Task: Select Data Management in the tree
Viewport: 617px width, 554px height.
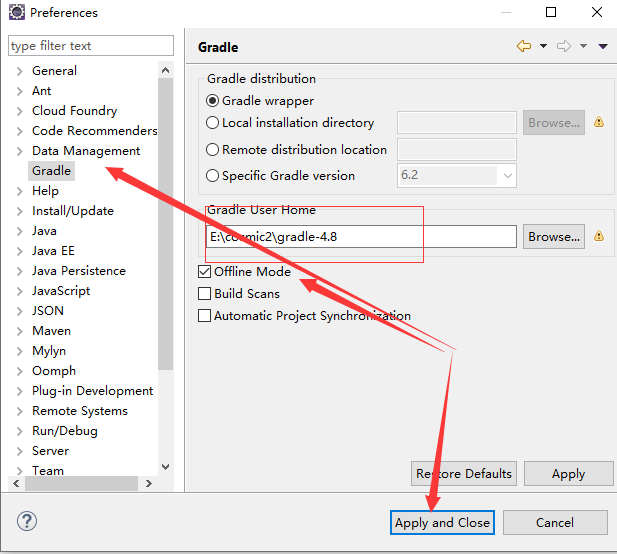Action: pos(86,151)
